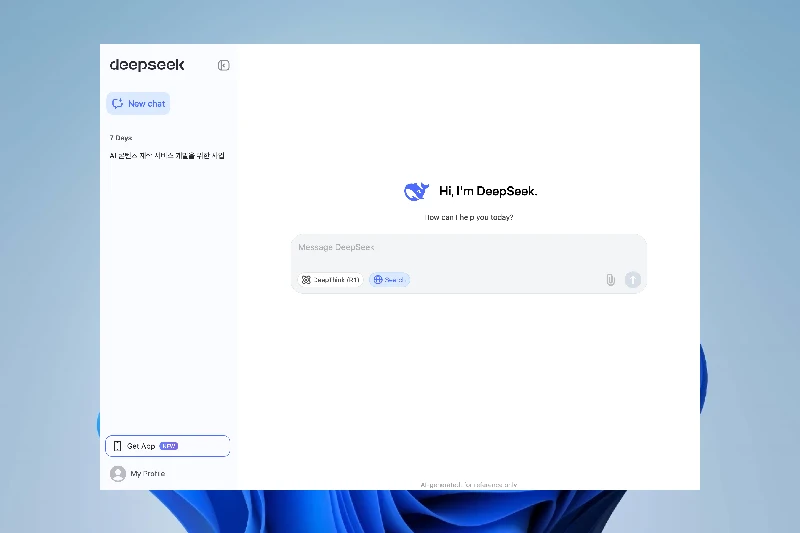
Task: Click the deepseek wordmark in sidebar
Action: tap(147, 65)
